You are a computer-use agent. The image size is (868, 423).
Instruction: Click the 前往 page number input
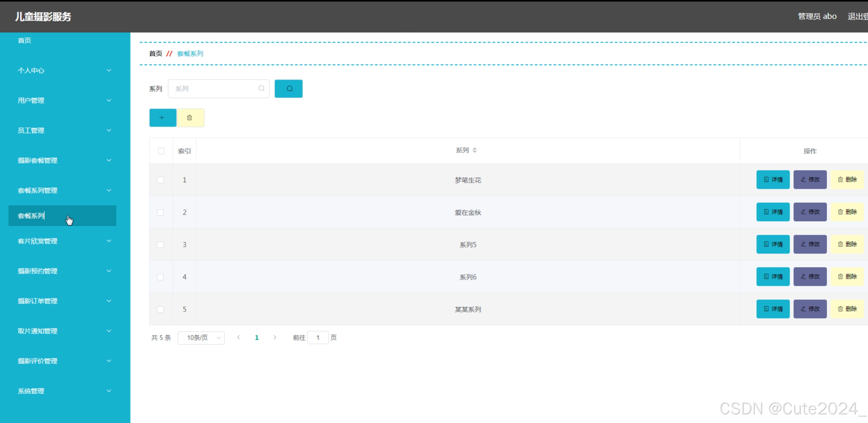click(318, 337)
